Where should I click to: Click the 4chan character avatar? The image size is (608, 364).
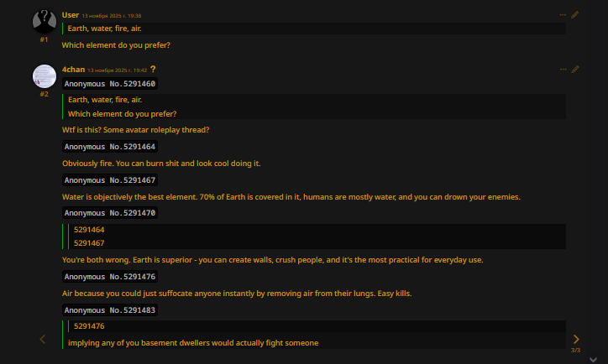click(x=44, y=75)
